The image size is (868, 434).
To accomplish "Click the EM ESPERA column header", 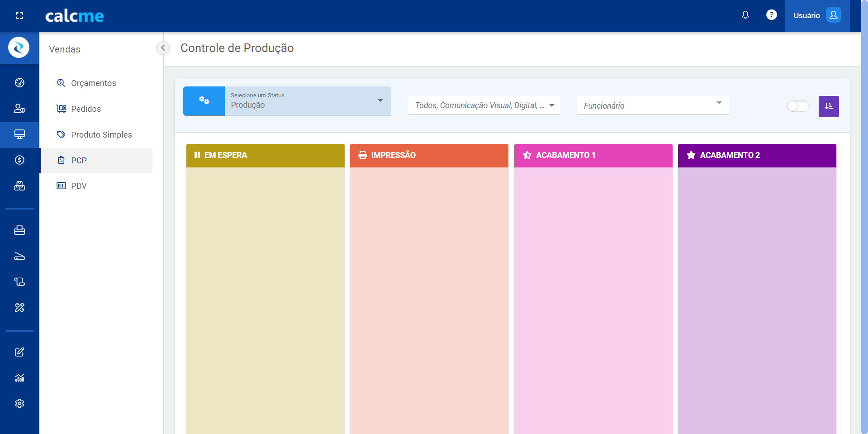I will click(x=265, y=156).
